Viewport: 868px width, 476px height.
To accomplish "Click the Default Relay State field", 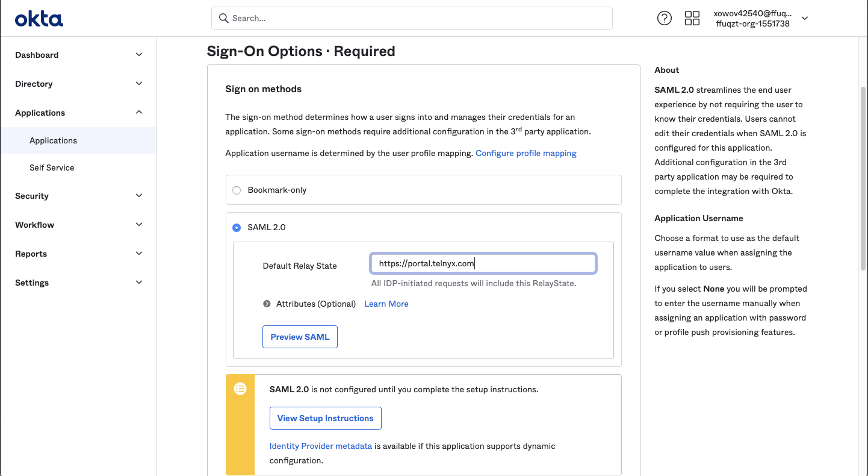I will click(x=483, y=263).
